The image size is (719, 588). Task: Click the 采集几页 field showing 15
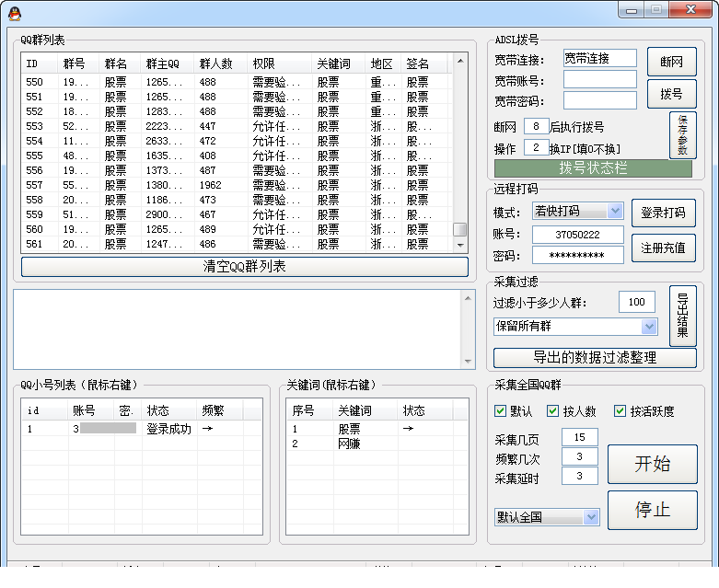pyautogui.click(x=580, y=437)
